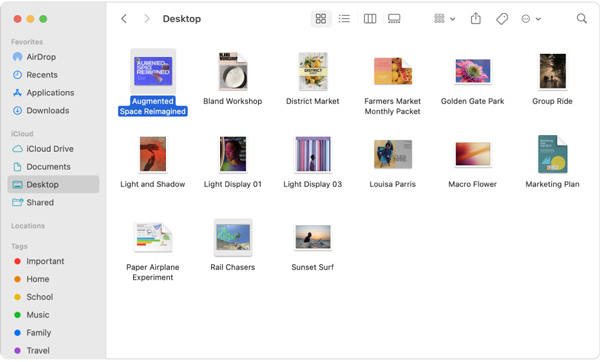Select the Louisa Parris file
Viewport: 600px width, 362px height.
[393, 154]
